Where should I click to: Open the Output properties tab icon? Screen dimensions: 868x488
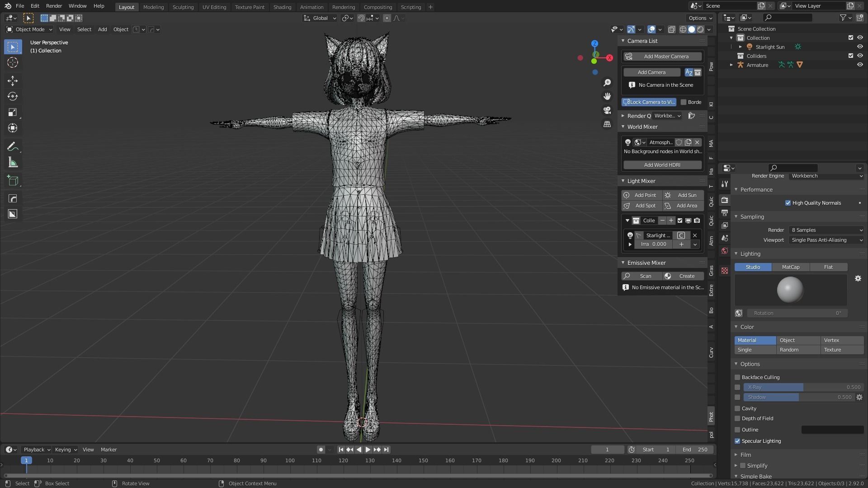pyautogui.click(x=725, y=212)
